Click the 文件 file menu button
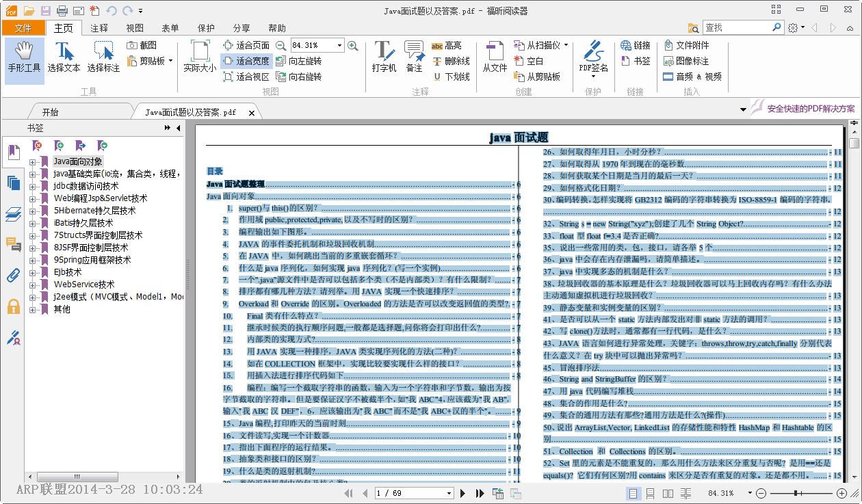The width and height of the screenshot is (862, 504). 23,28
